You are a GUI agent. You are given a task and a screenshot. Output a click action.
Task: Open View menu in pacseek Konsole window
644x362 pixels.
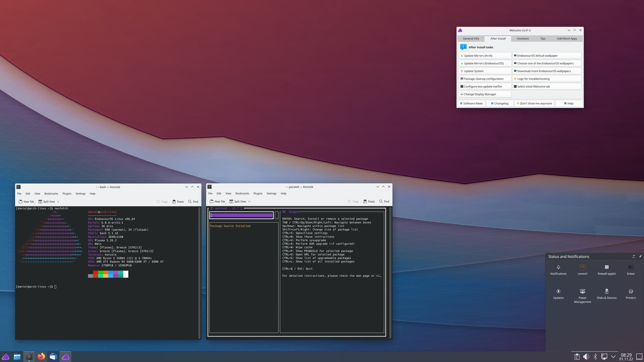click(228, 194)
